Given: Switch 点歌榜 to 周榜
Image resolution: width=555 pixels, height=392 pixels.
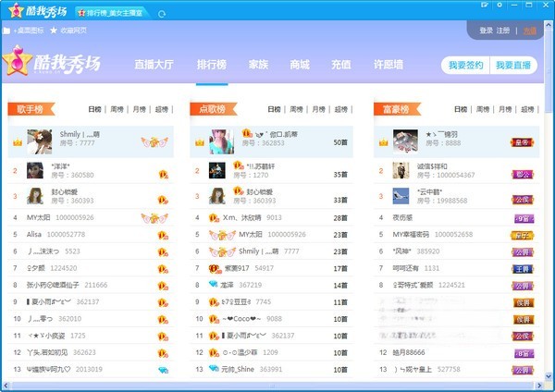Looking at the screenshot, I should pos(296,109).
